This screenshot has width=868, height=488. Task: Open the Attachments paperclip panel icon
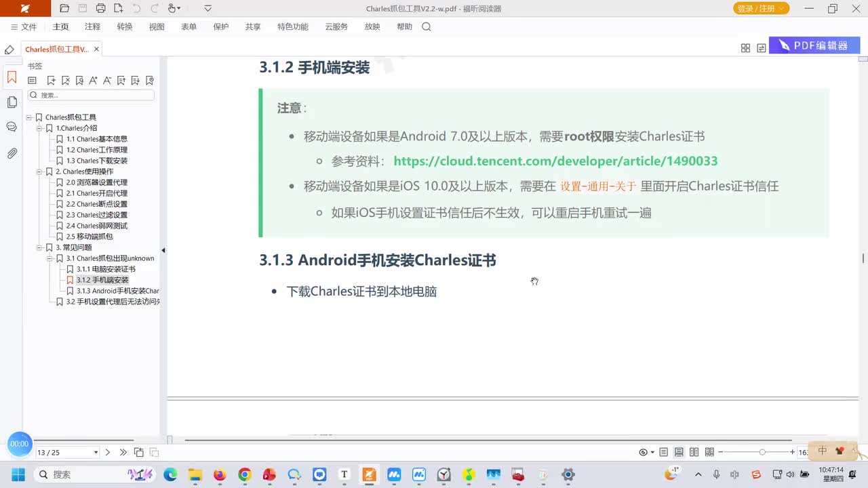coord(12,154)
